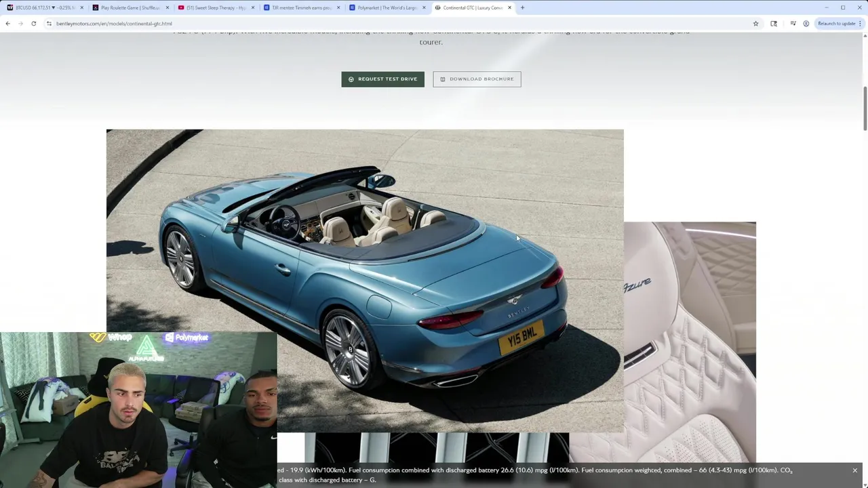868x488 pixels.
Task: Open the Chrome profile icon
Action: [806, 23]
